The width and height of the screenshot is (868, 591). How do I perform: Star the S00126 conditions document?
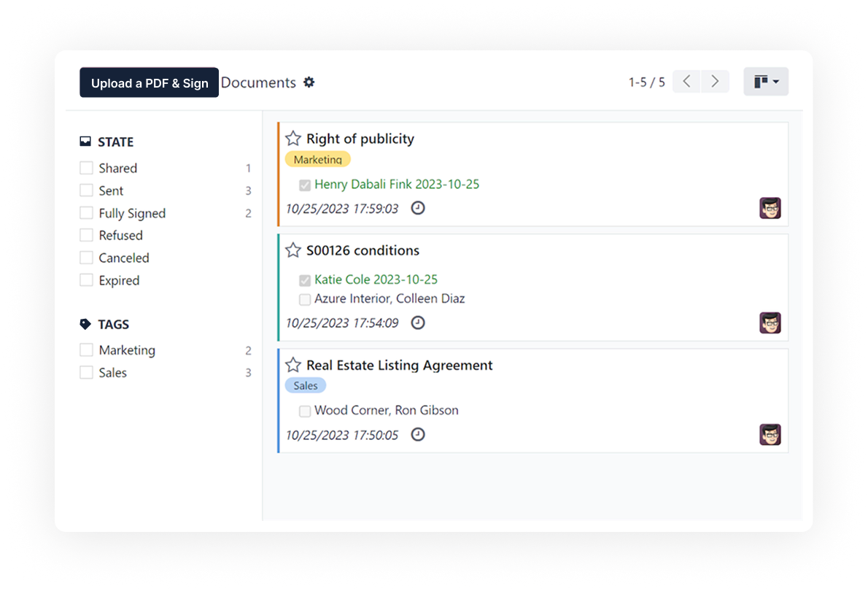point(292,250)
